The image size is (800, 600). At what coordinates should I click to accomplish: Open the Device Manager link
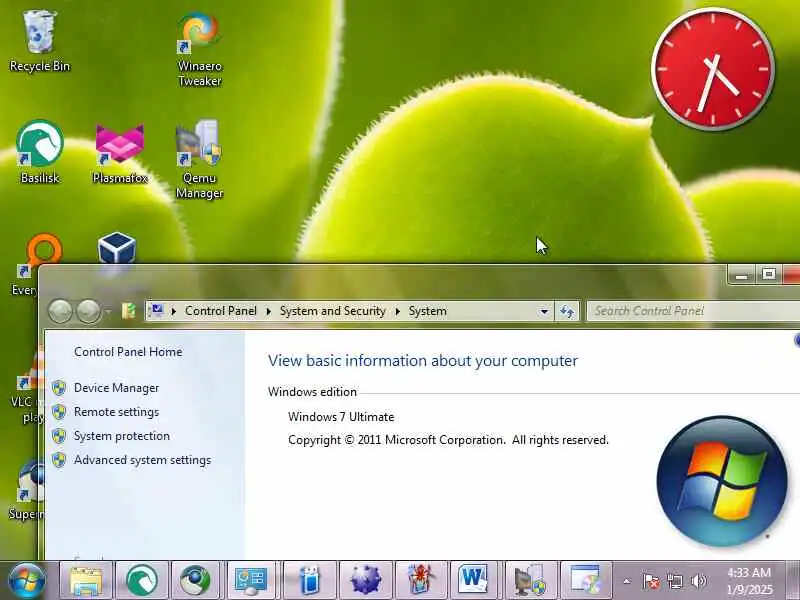pos(116,388)
